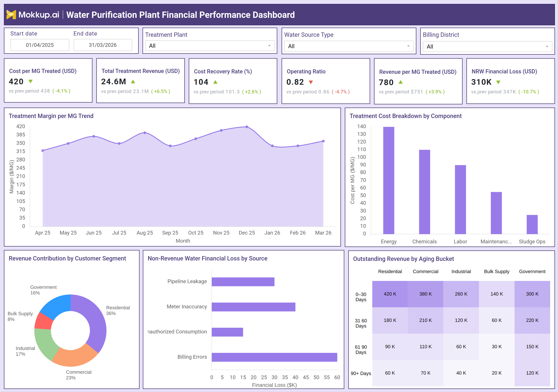The width and height of the screenshot is (558, 392).
Task: Click the Outstanding Revenue by Aging Bucket title
Action: 403,259
